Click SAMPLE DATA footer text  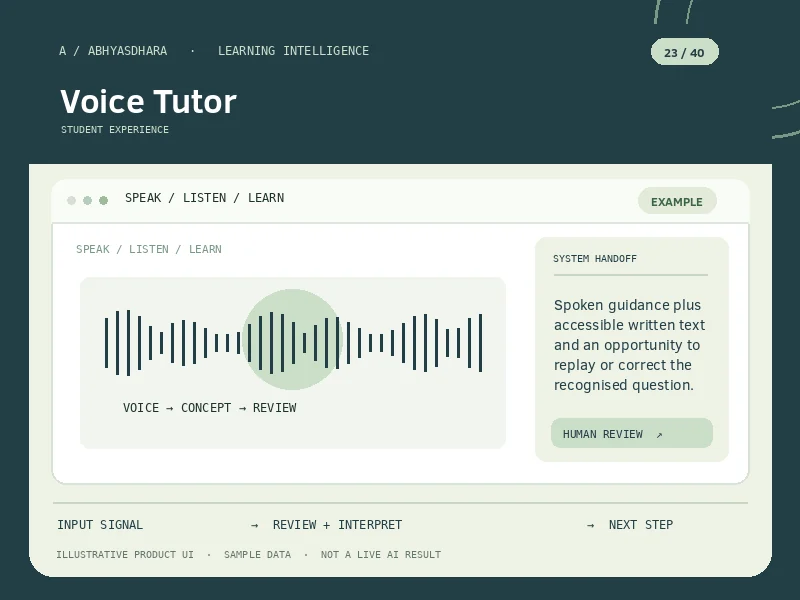[x=257, y=555]
